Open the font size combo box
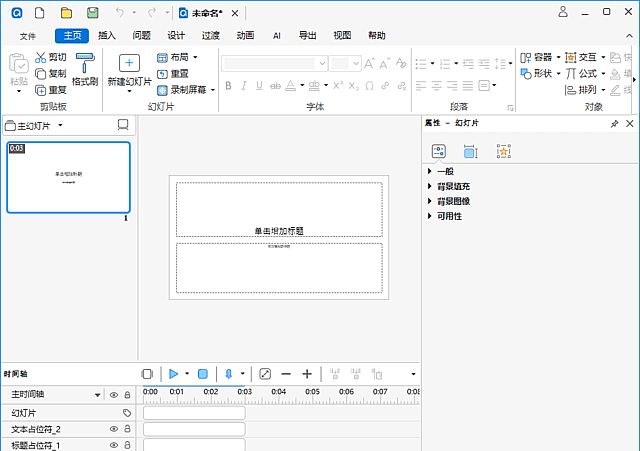 345,63
